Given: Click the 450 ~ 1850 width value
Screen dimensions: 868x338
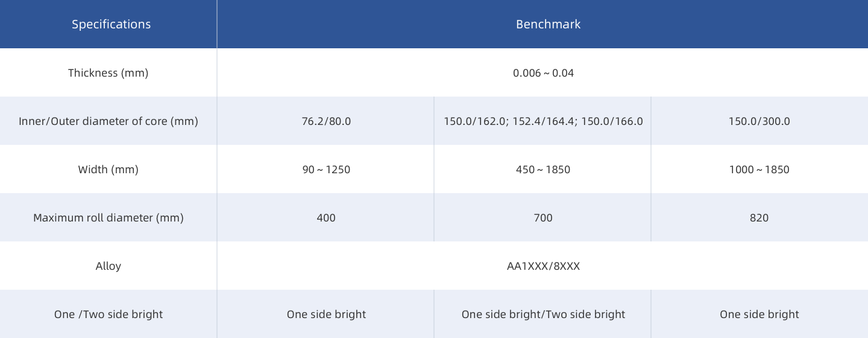Looking at the screenshot, I should (543, 170).
